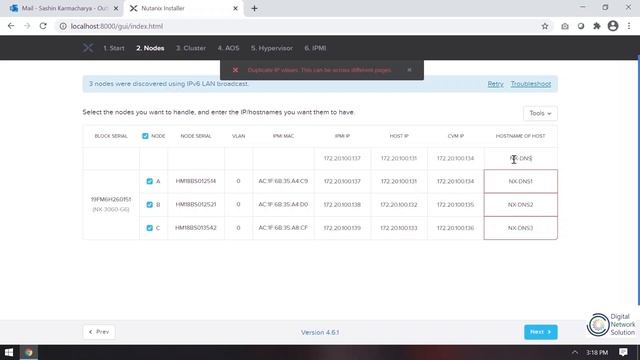This screenshot has height=360, width=640.
Task: Click the Next button
Action: [x=541, y=332]
